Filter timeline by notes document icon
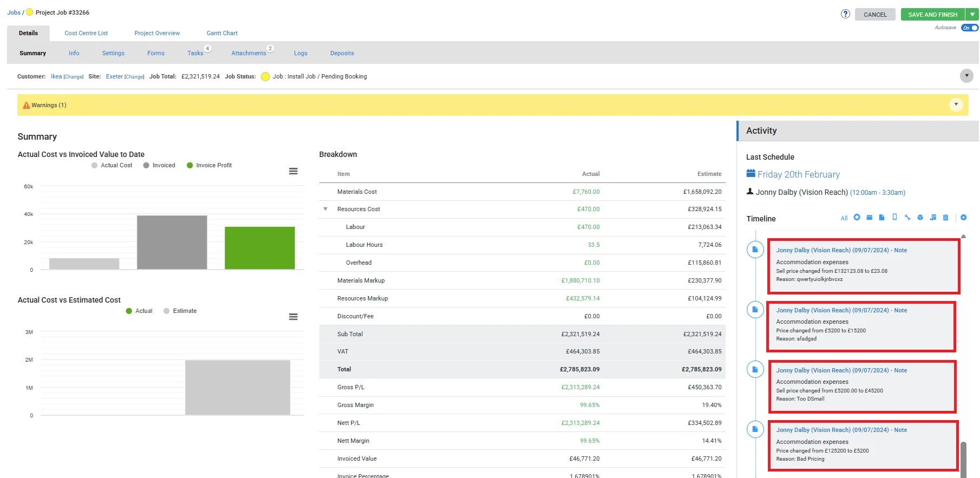 (x=882, y=218)
